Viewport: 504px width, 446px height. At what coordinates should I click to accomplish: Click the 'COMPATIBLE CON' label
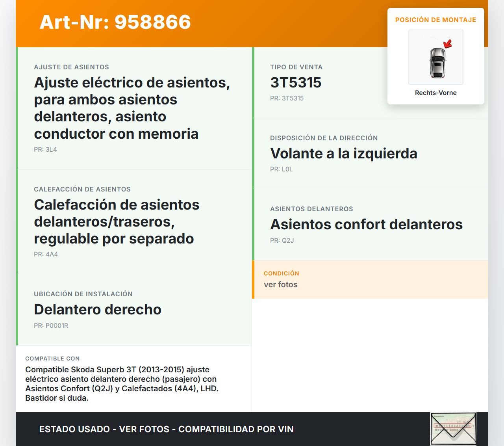pyautogui.click(x=52, y=359)
